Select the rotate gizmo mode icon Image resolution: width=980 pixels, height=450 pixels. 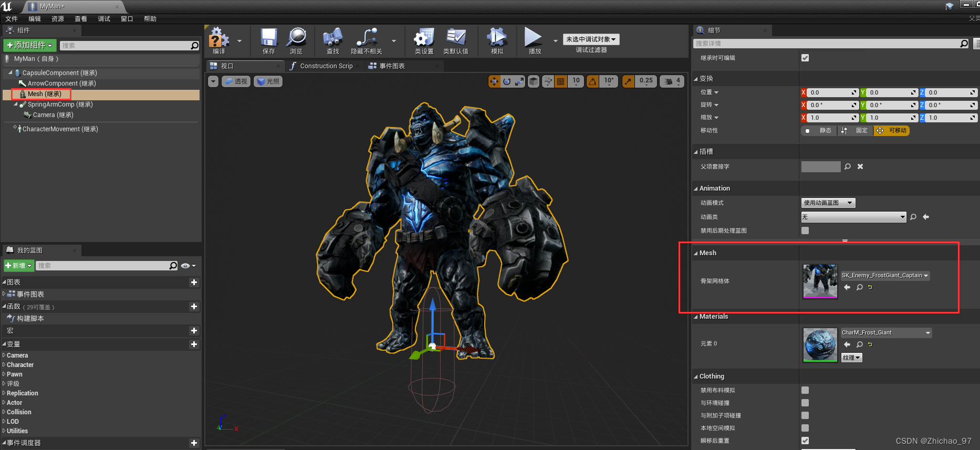point(507,81)
